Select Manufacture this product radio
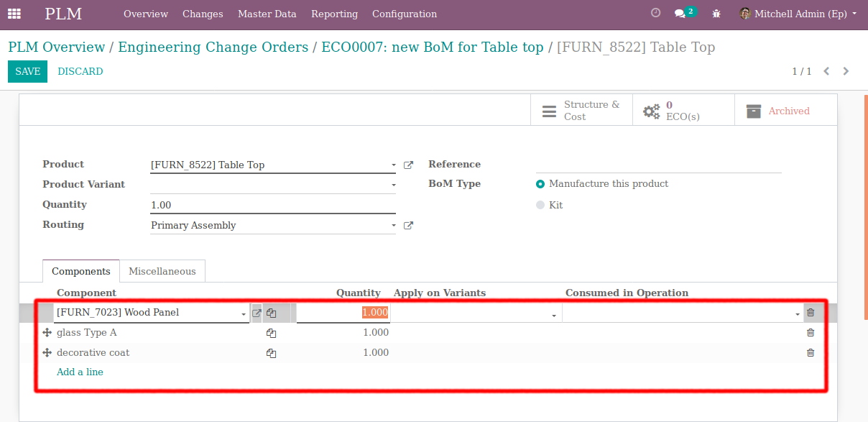Screen dimensions: 868x422 coord(540,184)
